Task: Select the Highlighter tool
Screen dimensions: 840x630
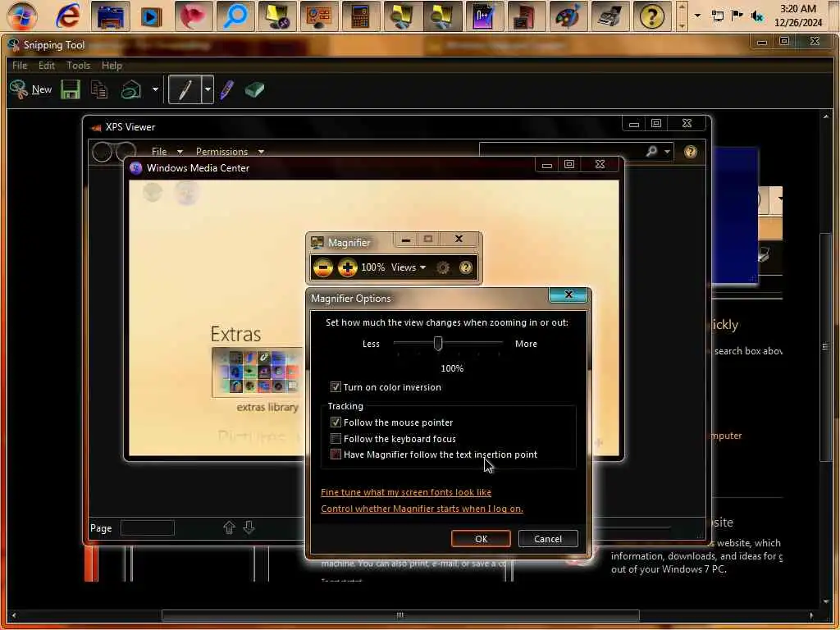Action: click(227, 89)
